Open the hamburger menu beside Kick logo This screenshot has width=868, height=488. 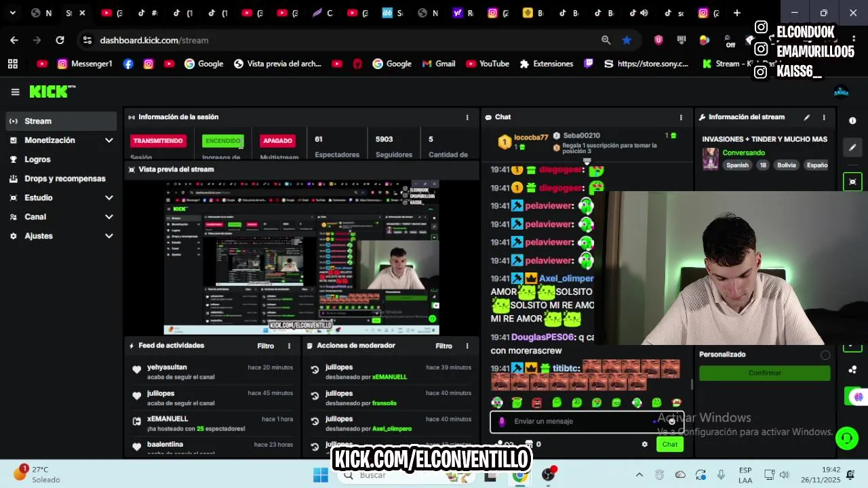(15, 92)
